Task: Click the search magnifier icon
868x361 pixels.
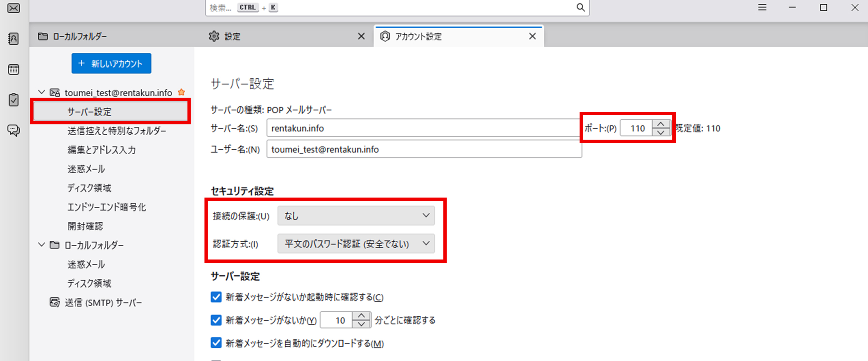Action: (x=580, y=7)
